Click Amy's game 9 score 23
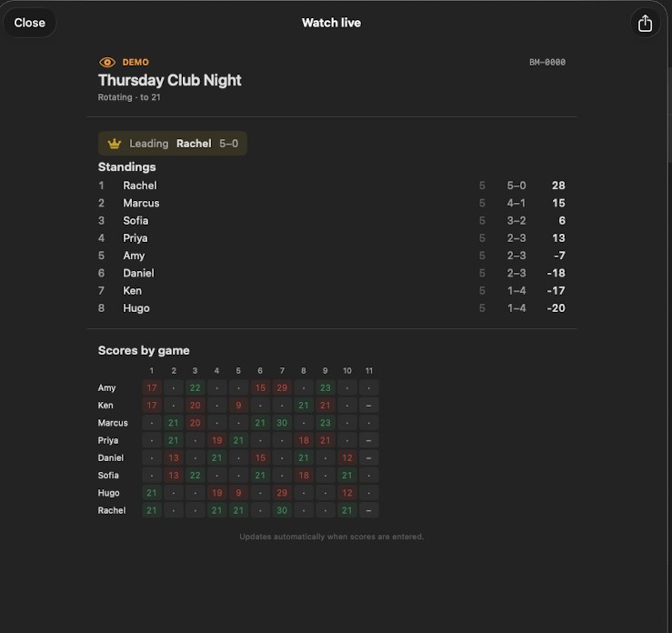672x633 pixels. tap(326, 387)
